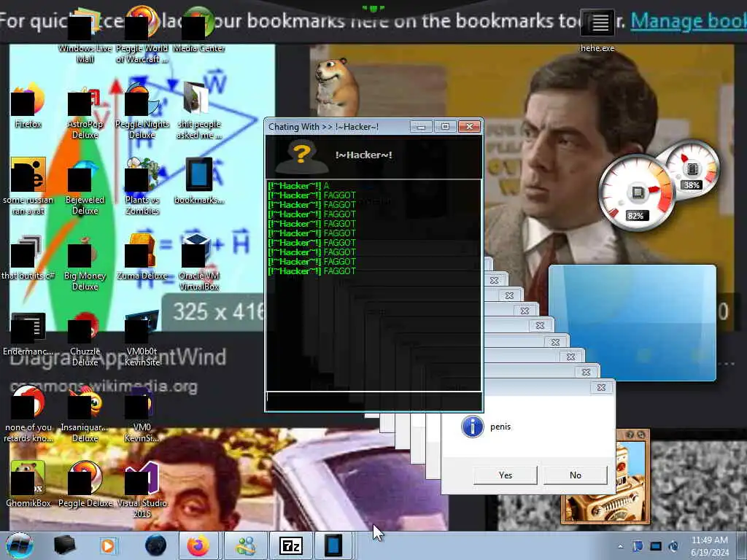Click the 'Chating With >> !~Hacker~!' title bar
Image resolution: width=747 pixels, height=560 pixels.
pyautogui.click(x=338, y=127)
